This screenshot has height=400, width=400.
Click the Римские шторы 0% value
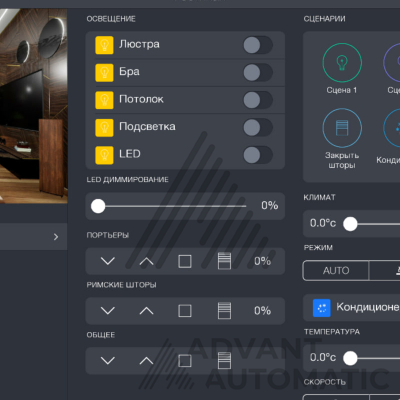pos(263,311)
